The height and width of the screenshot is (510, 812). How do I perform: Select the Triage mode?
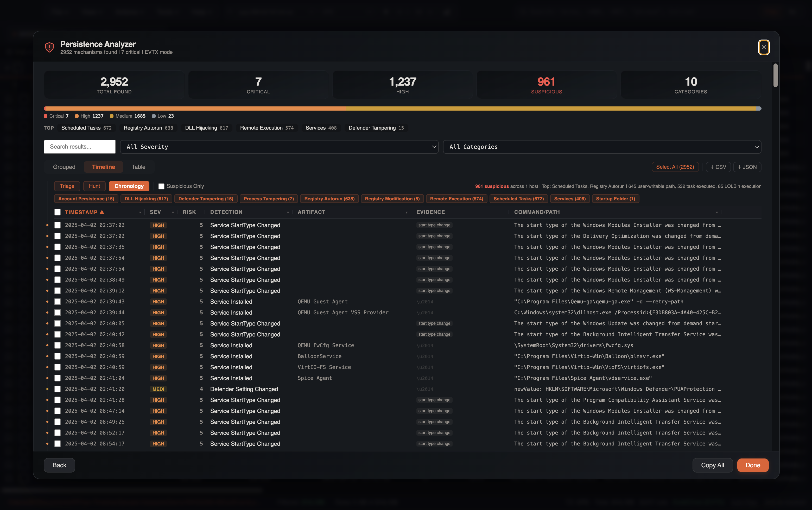coord(67,186)
